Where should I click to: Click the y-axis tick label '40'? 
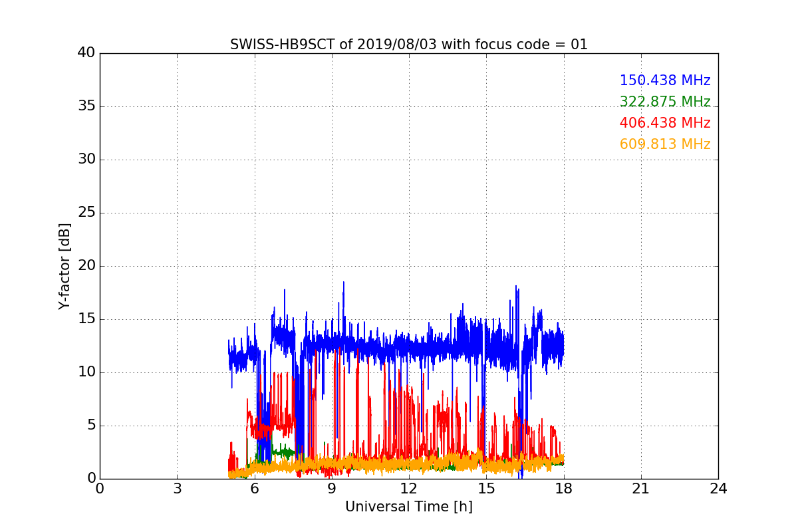point(86,53)
